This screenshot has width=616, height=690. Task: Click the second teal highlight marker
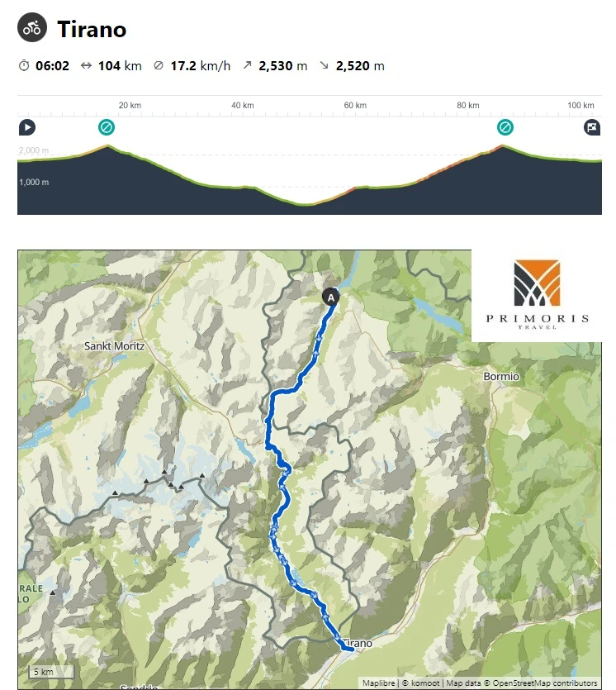505,127
